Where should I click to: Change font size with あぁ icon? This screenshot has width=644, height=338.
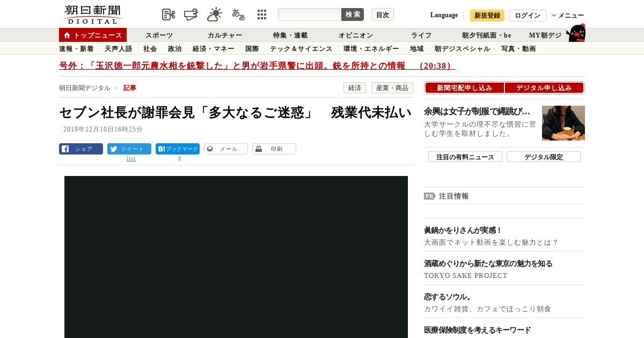click(238, 14)
